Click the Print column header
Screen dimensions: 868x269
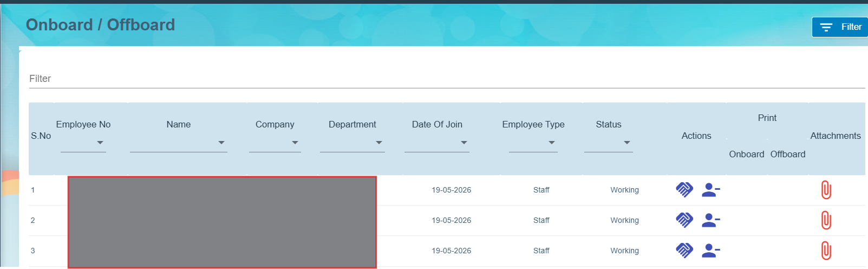(767, 118)
